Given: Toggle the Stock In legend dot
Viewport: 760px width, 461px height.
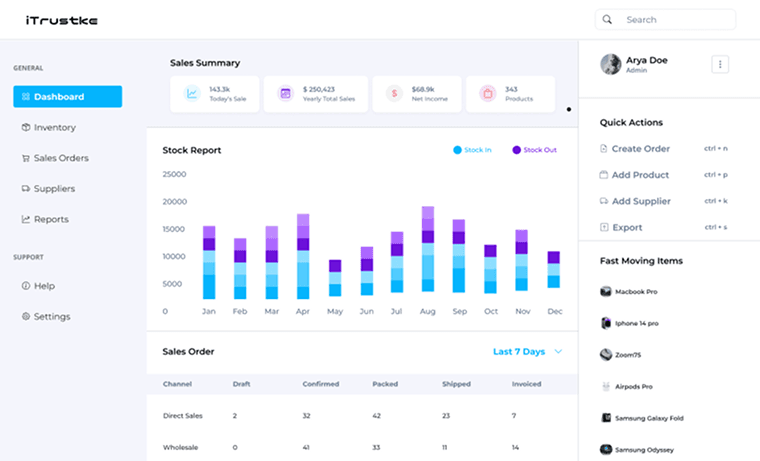Looking at the screenshot, I should [x=457, y=150].
